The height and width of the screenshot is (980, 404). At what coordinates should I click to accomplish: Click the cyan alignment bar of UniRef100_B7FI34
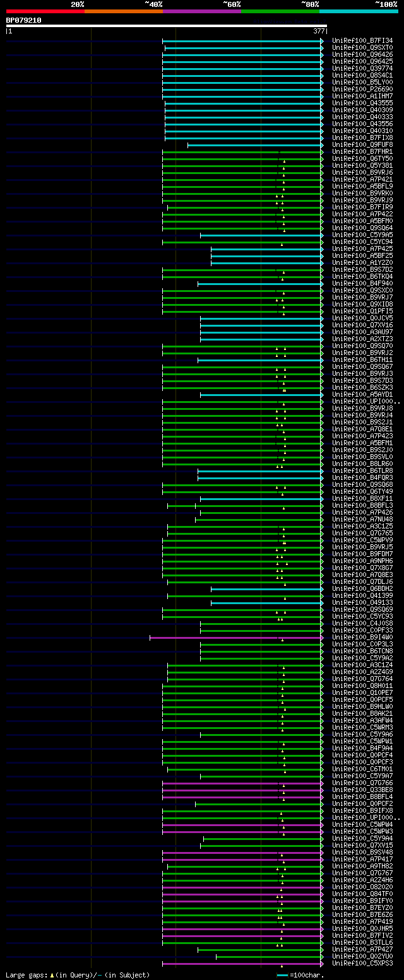243,41
